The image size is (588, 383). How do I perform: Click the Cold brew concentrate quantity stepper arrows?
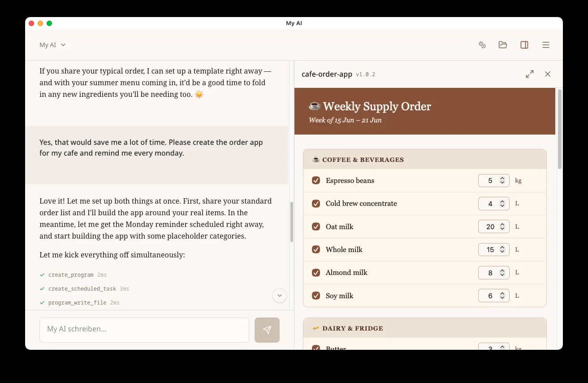click(502, 204)
